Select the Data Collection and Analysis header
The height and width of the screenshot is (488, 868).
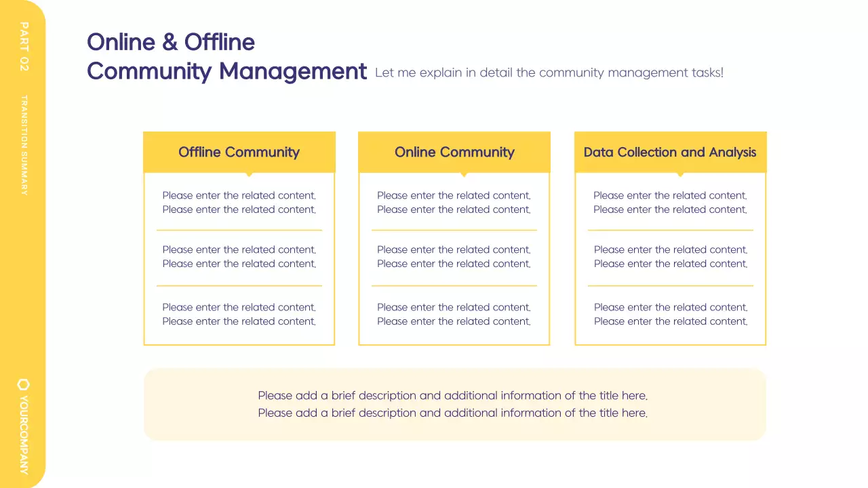tap(669, 152)
